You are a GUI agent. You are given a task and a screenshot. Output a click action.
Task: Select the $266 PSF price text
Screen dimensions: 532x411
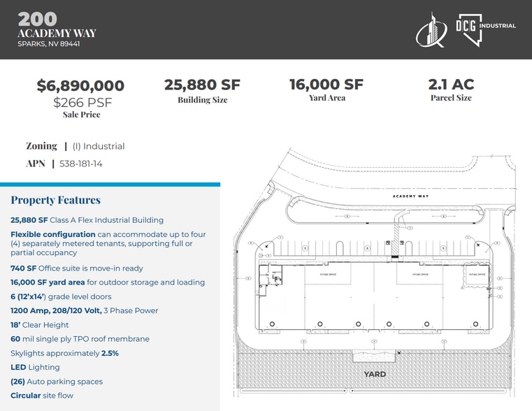pyautogui.click(x=82, y=102)
